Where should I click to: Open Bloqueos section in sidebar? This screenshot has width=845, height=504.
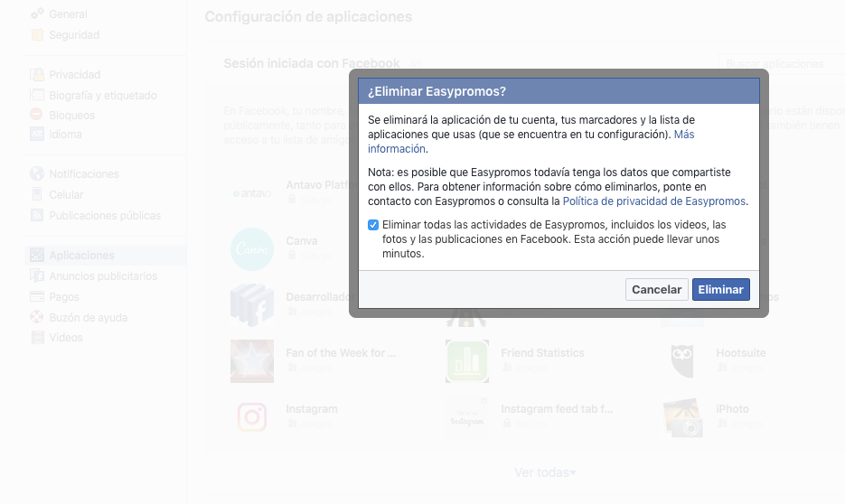tap(71, 116)
